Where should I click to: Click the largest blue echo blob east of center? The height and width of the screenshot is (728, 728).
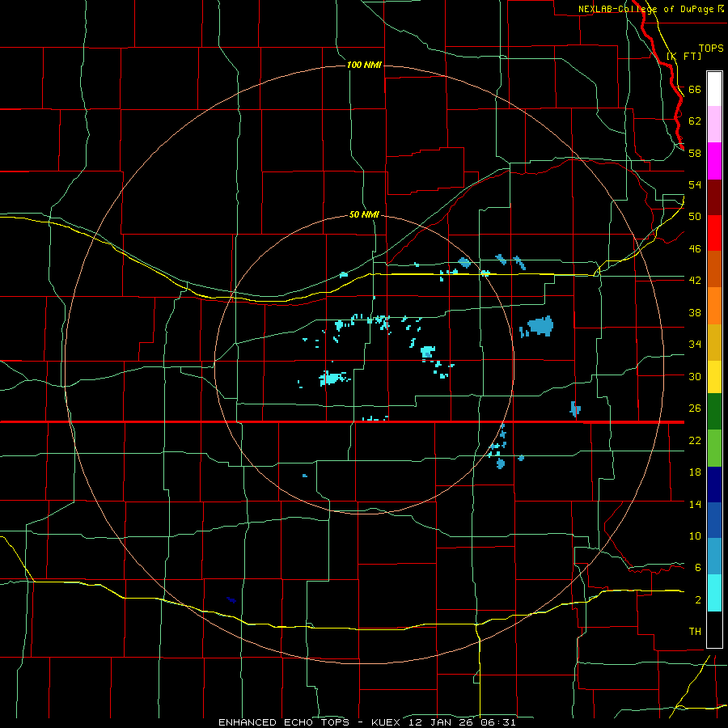pyautogui.click(x=540, y=326)
